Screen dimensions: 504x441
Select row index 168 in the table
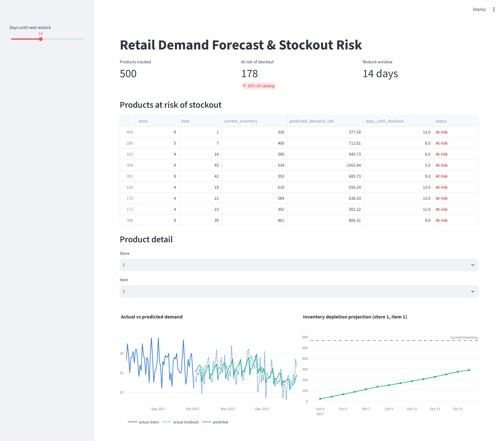[128, 187]
